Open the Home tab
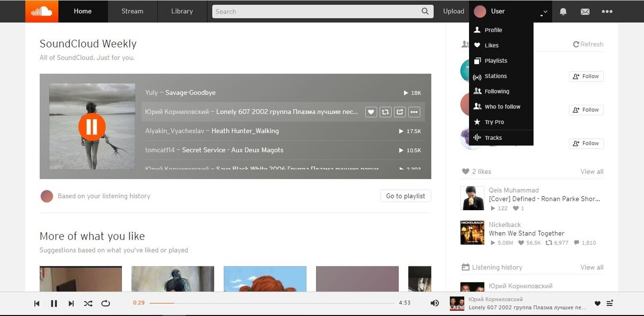This screenshot has width=644, height=316. 83,11
